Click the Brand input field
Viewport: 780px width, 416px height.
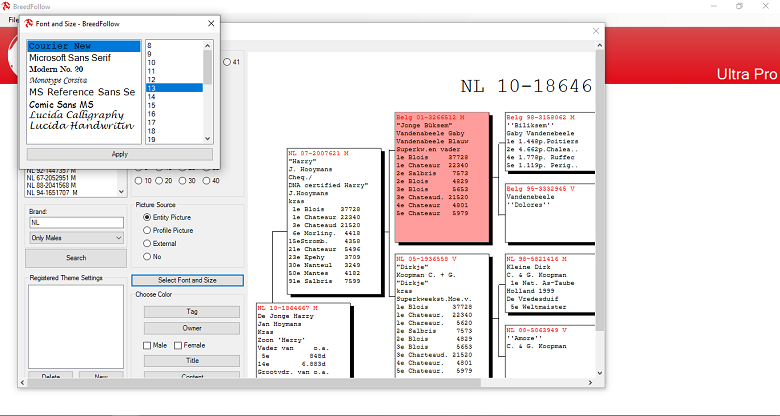(x=76, y=222)
